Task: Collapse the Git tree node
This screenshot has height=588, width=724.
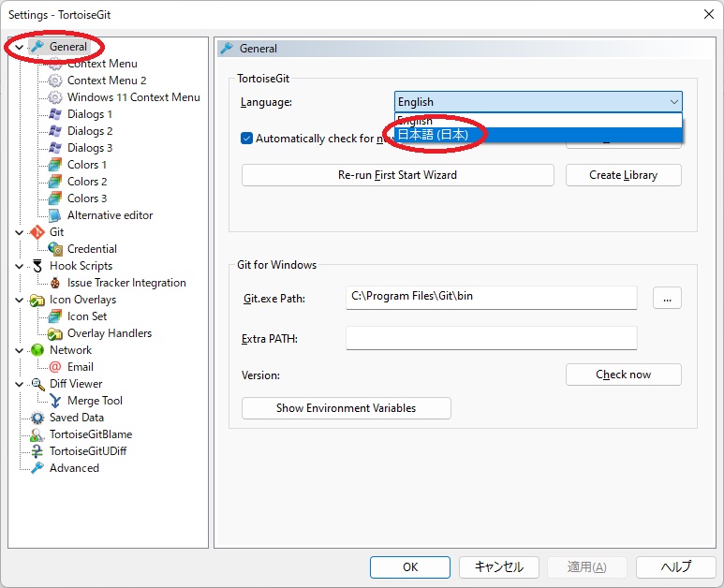Action: tap(19, 232)
